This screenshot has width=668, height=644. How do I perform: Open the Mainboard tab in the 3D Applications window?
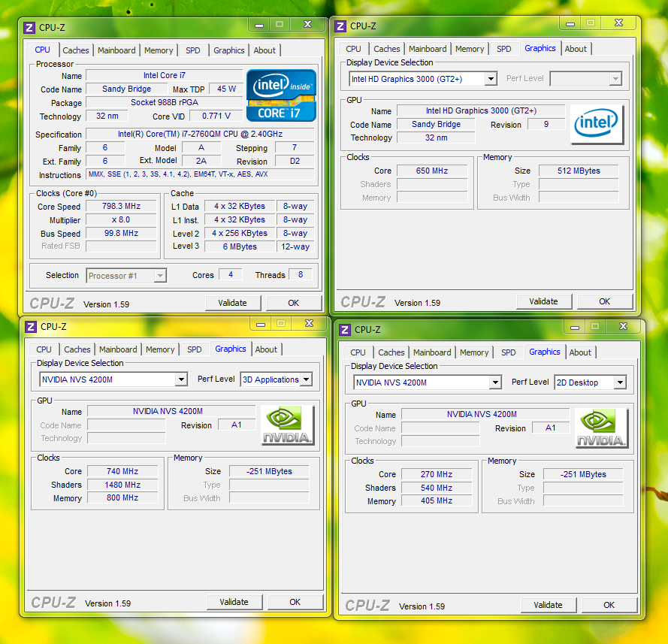118,349
